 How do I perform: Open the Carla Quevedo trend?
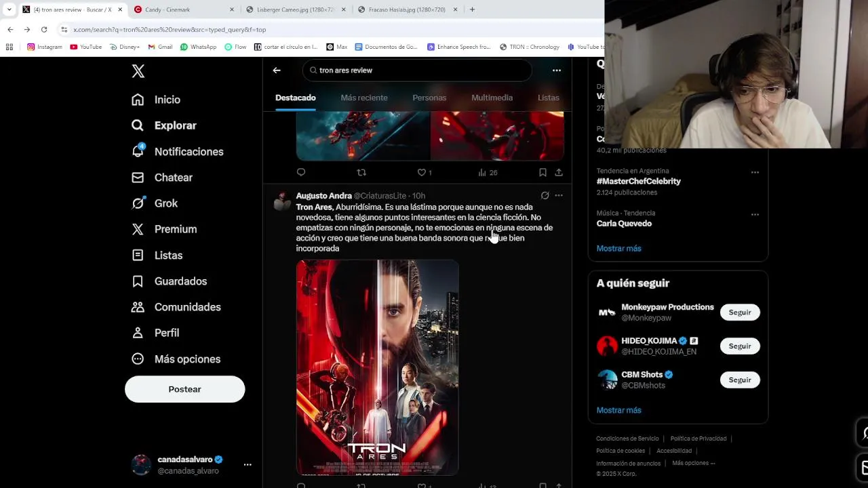coord(624,224)
